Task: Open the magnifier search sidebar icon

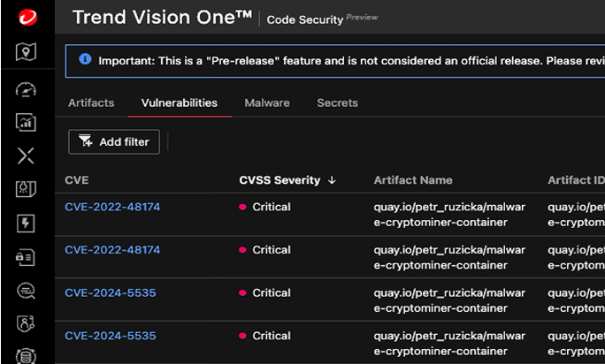Action: (27, 290)
